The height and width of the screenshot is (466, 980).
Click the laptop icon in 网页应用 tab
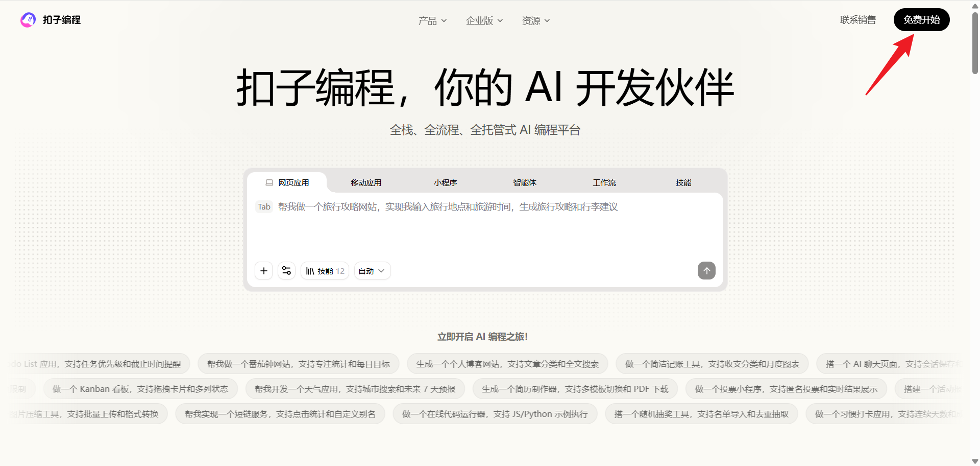(269, 182)
